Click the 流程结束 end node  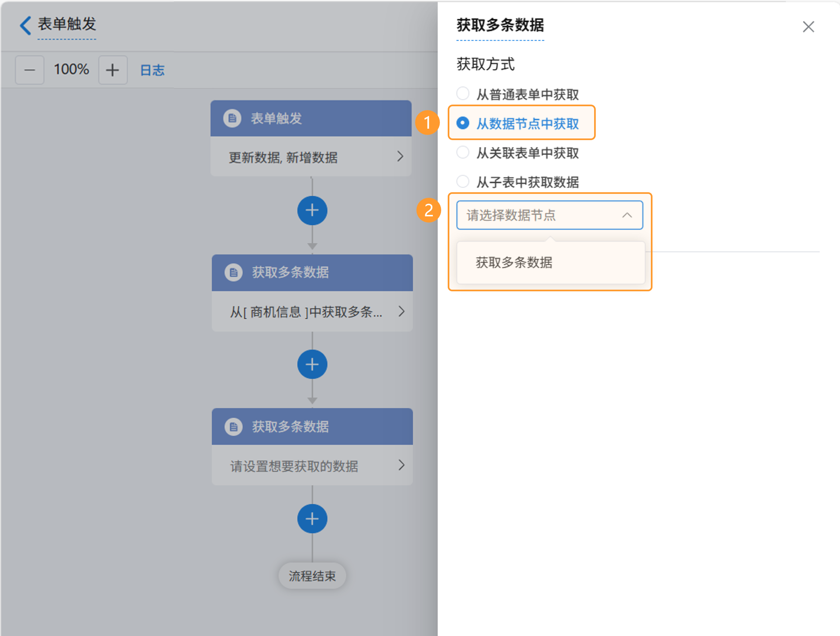(x=312, y=576)
